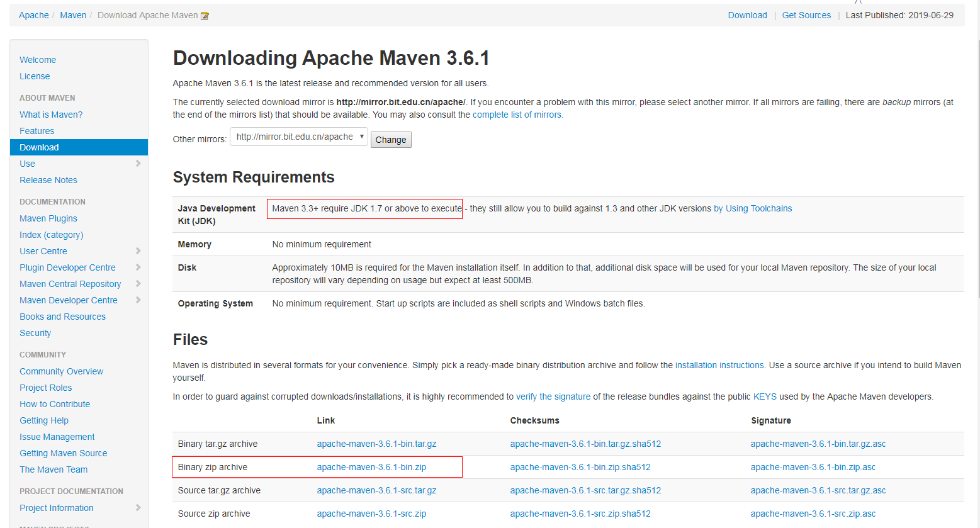Click the Download link in top bar
This screenshot has width=980, height=528.
click(x=748, y=15)
